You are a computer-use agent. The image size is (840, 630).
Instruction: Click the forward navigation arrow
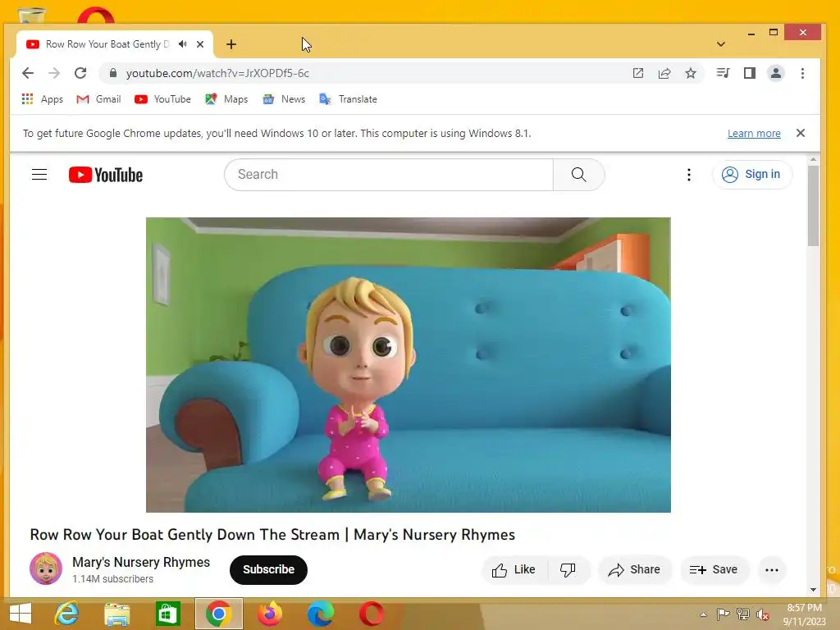click(x=54, y=73)
